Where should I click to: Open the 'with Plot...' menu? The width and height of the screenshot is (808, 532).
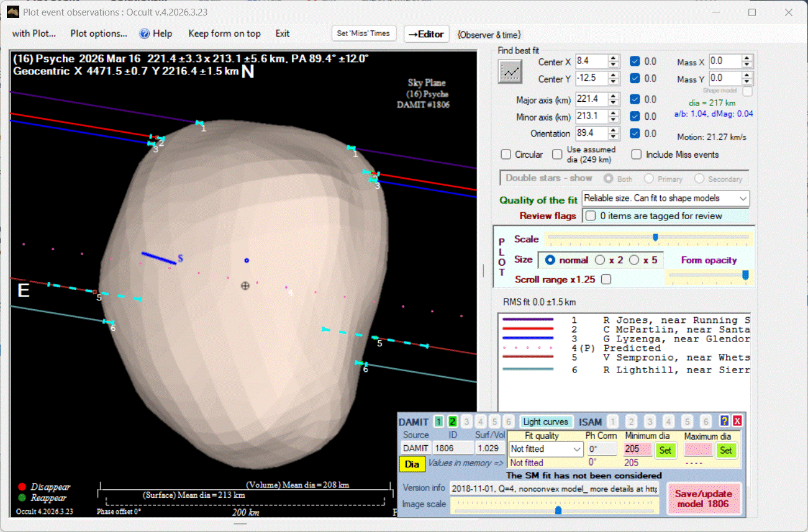[x=34, y=34]
